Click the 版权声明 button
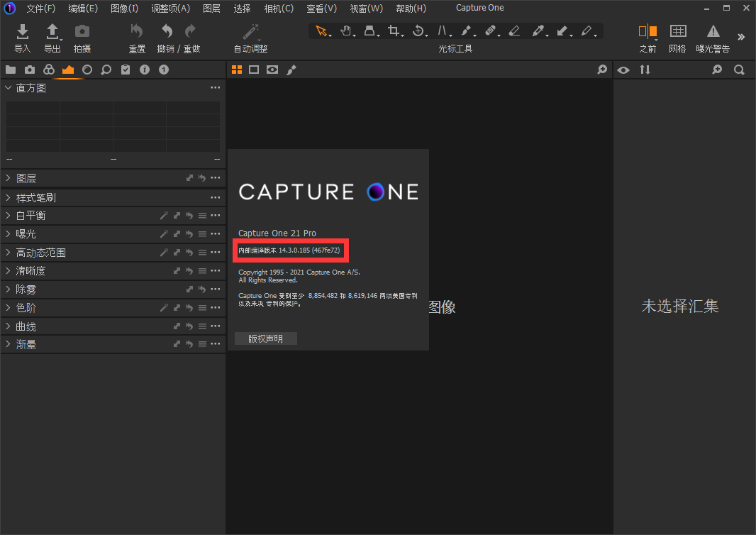Viewport: 756px width, 535px height. [x=266, y=338]
